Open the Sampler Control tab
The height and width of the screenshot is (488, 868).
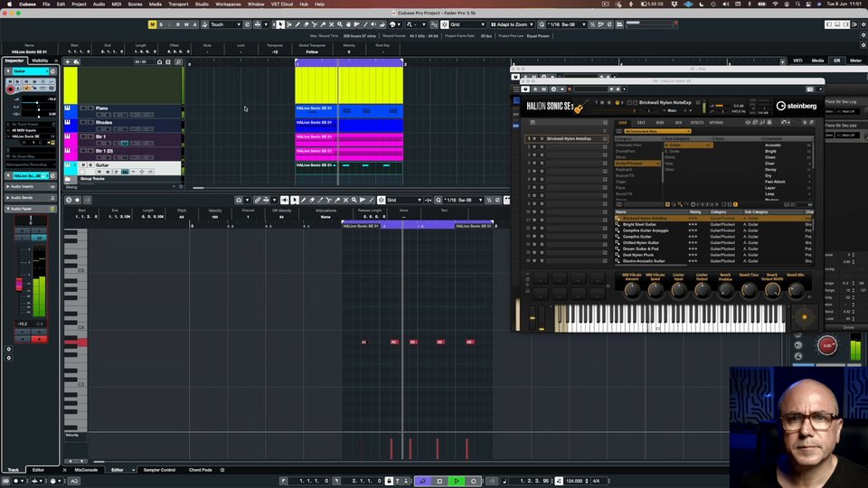159,470
